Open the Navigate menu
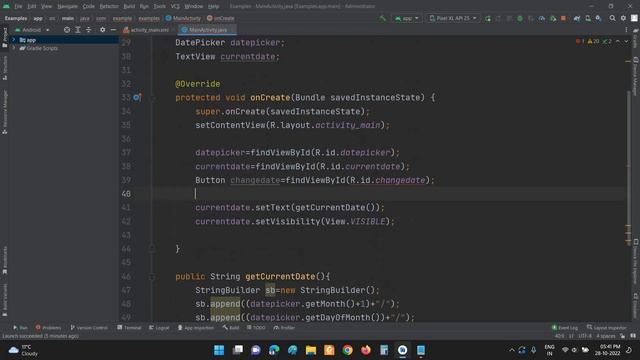The height and width of the screenshot is (360, 640). tap(67, 7)
